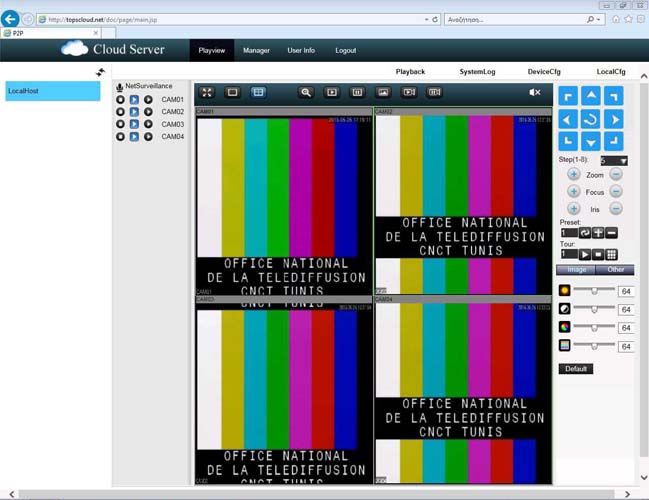Switch to four window grid layout

[258, 92]
